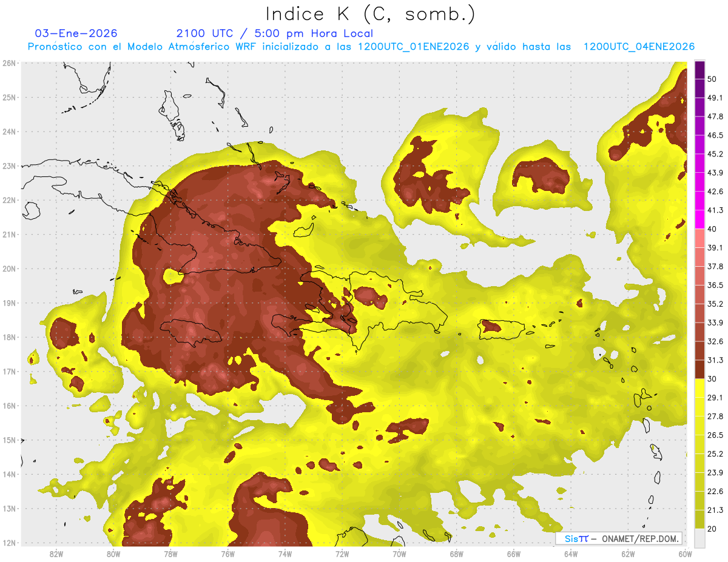Pick the dark brown swatch between 30 and 31.3
This screenshot has width=728, height=562.
tap(699, 369)
